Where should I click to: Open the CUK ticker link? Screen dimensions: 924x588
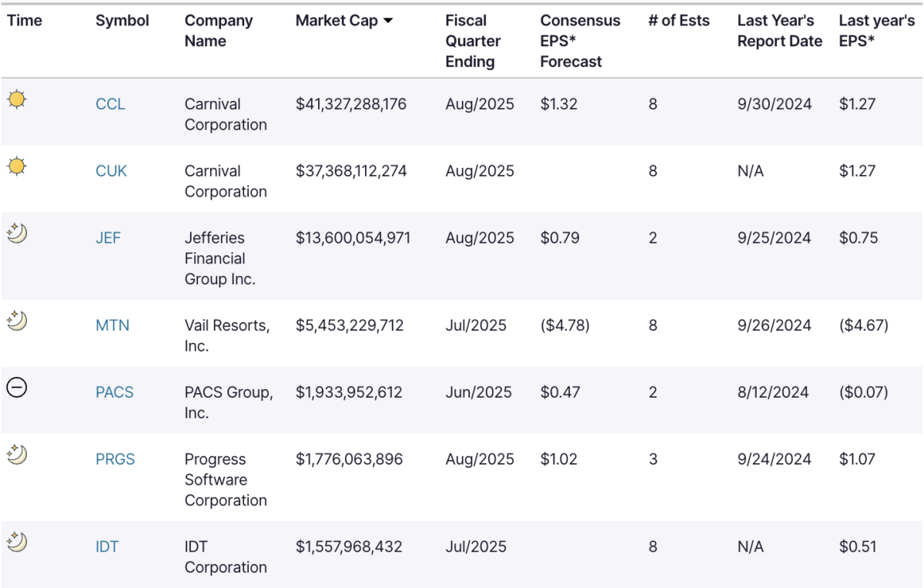coord(111,171)
